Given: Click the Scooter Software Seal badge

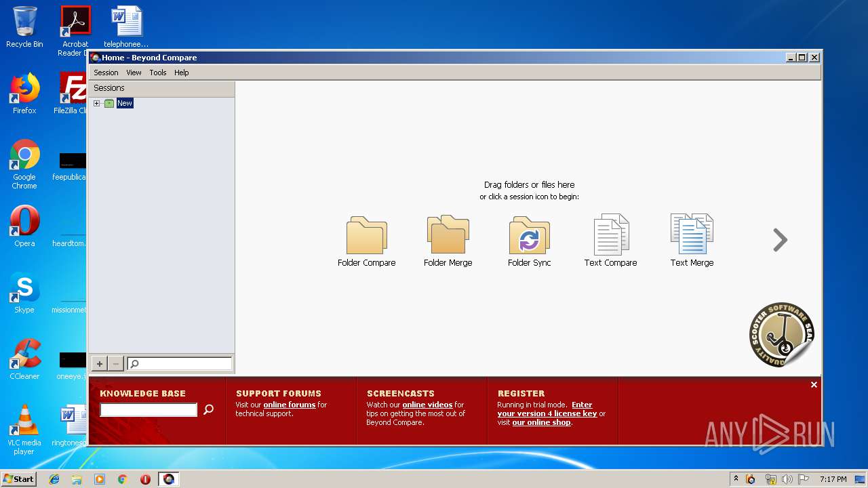Looking at the screenshot, I should tap(781, 335).
